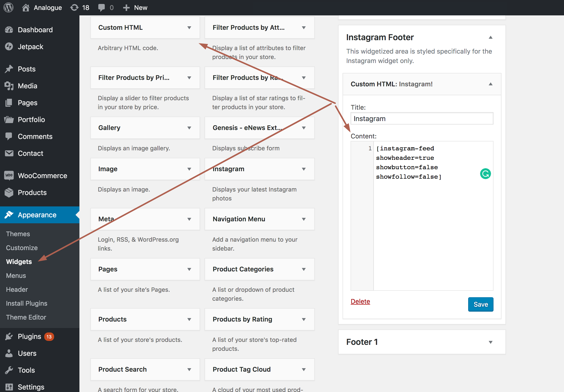Expand the Product Search widget arrow
The width and height of the screenshot is (564, 392).
coord(189,369)
